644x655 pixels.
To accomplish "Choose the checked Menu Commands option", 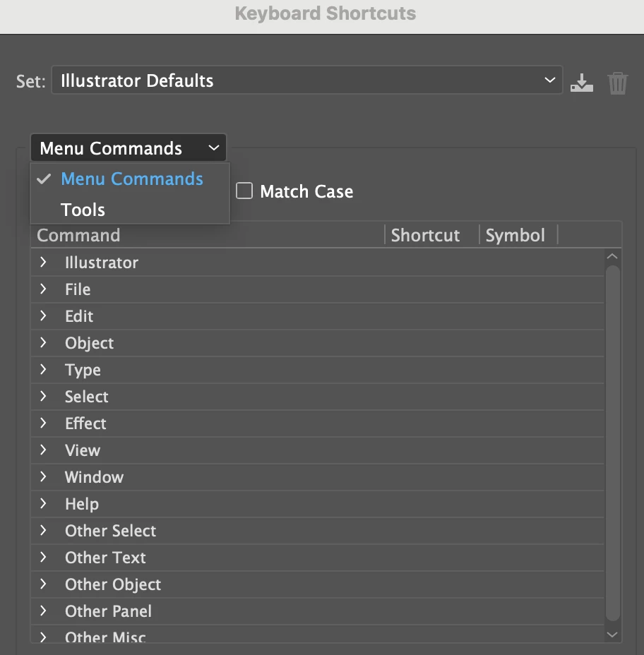I will pos(131,179).
